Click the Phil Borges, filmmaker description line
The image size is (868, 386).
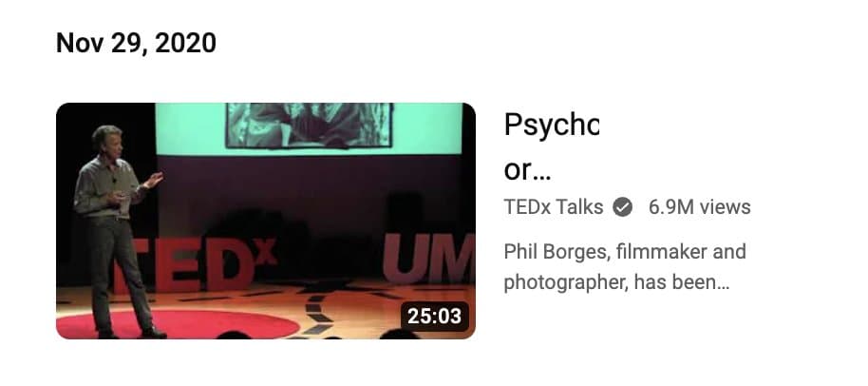(625, 252)
